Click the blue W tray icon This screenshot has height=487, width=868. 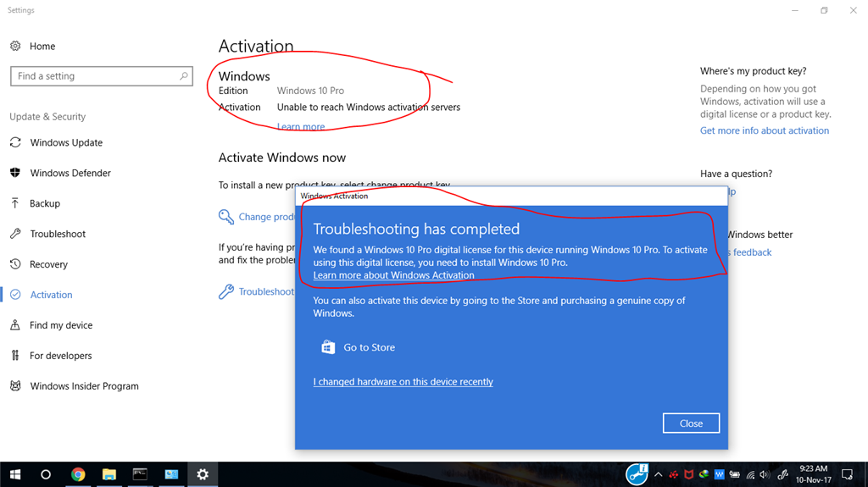click(x=719, y=474)
